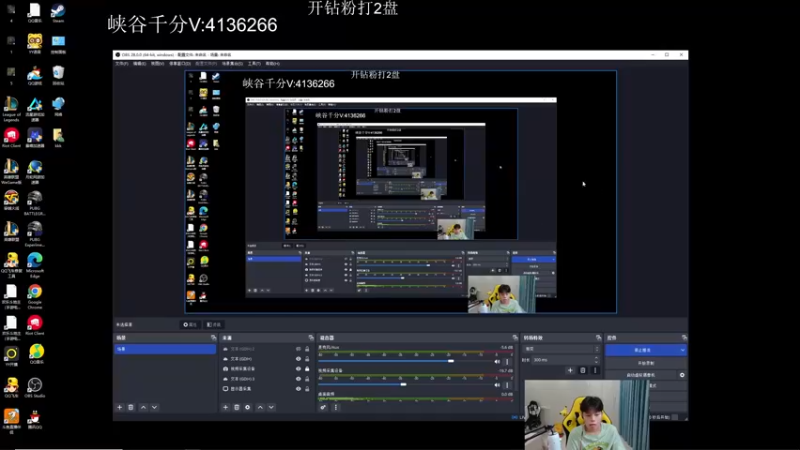The image size is (800, 450).
Task: Open the 场景集合 menu in OBS
Action: [232, 64]
